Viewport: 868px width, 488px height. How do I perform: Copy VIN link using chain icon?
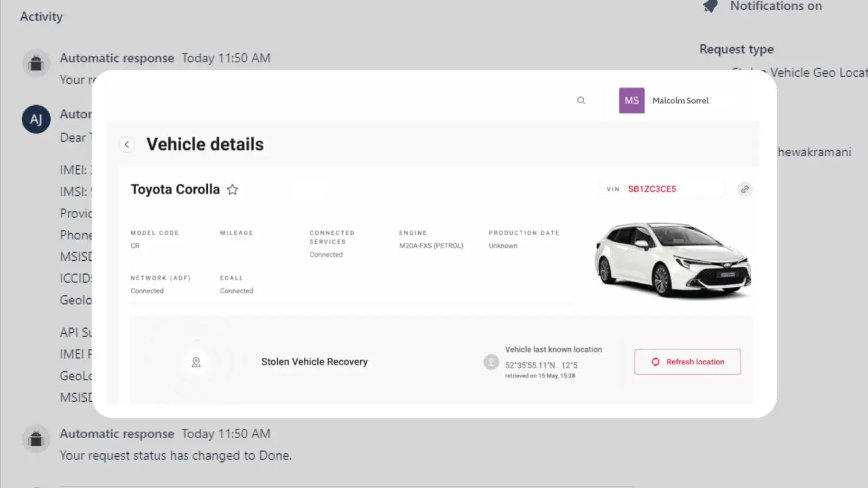pyautogui.click(x=745, y=189)
